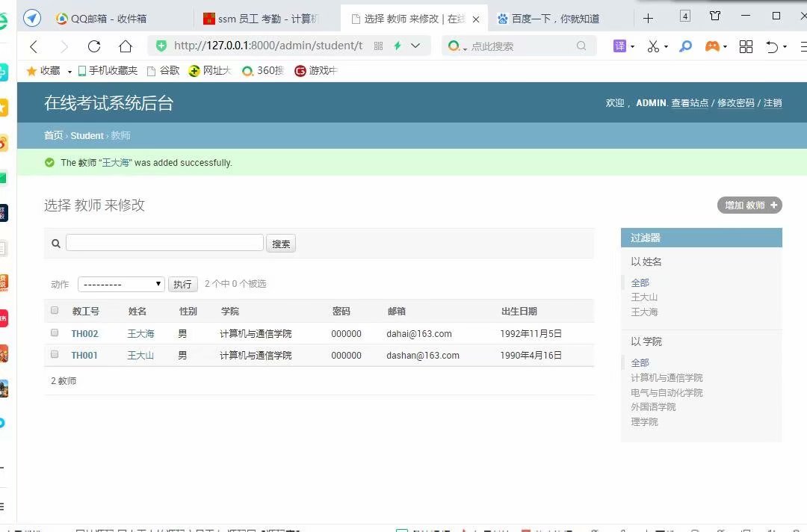This screenshot has width=807, height=532.
Task: Click the 执行 button
Action: [x=183, y=284]
